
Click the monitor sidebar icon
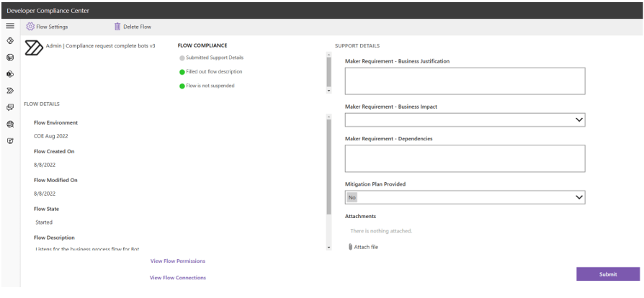(x=10, y=140)
